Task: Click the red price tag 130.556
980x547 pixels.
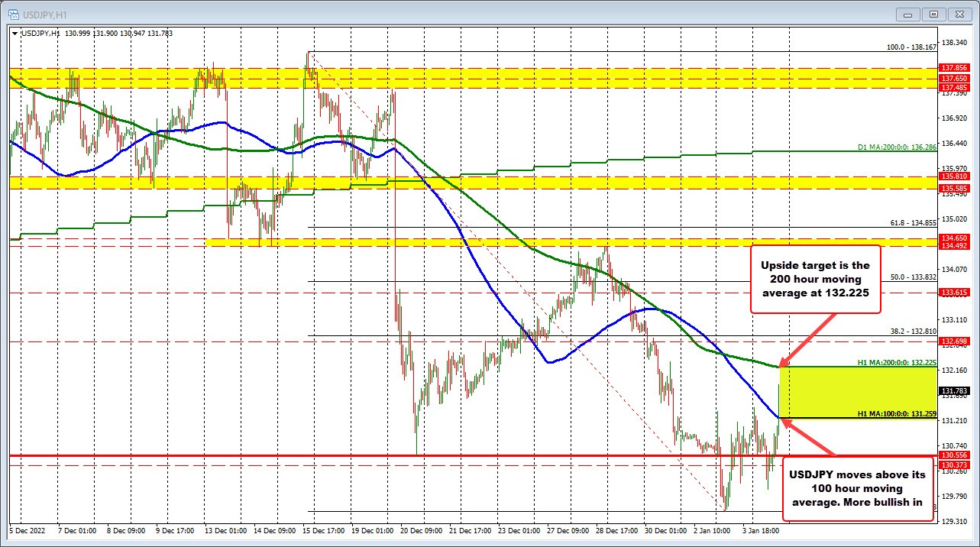Action: [x=956, y=455]
